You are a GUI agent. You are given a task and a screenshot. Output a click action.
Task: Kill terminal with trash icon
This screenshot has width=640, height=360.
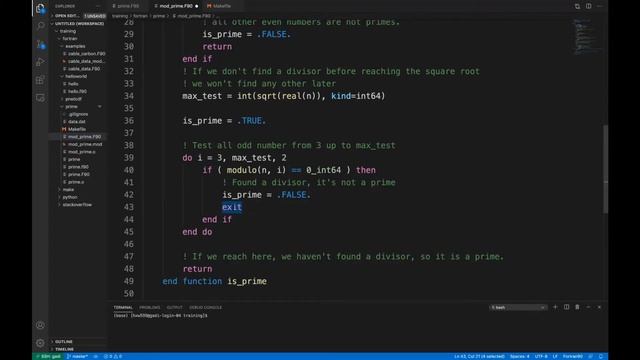point(577,307)
